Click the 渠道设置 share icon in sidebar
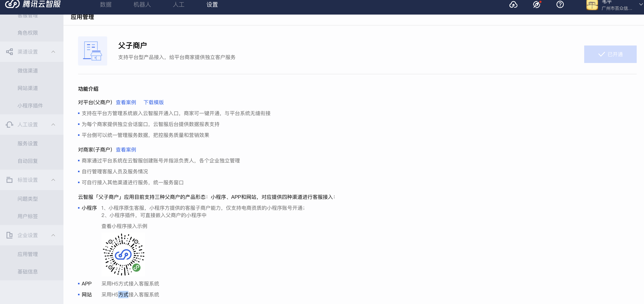 pos(9,52)
